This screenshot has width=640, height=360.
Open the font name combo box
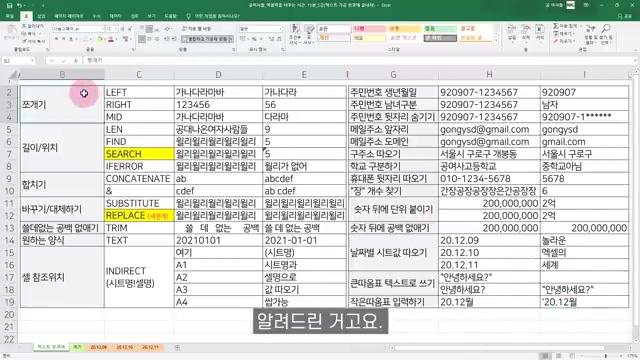coord(78,29)
